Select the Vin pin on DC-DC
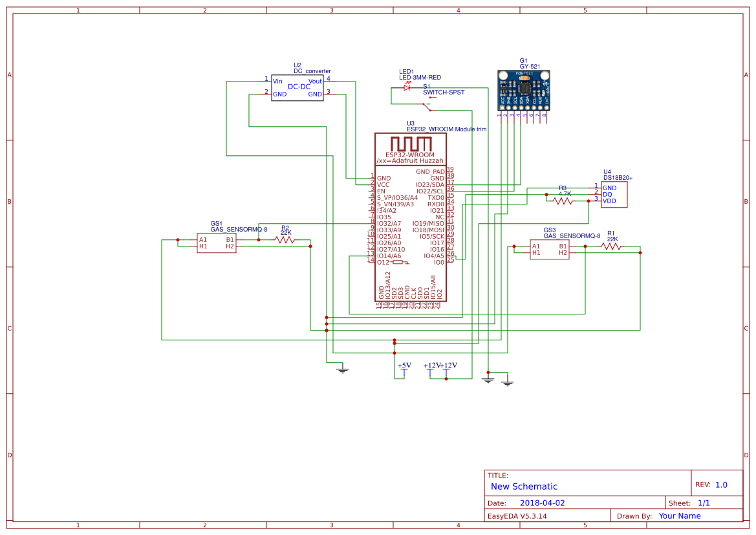 pos(277,82)
